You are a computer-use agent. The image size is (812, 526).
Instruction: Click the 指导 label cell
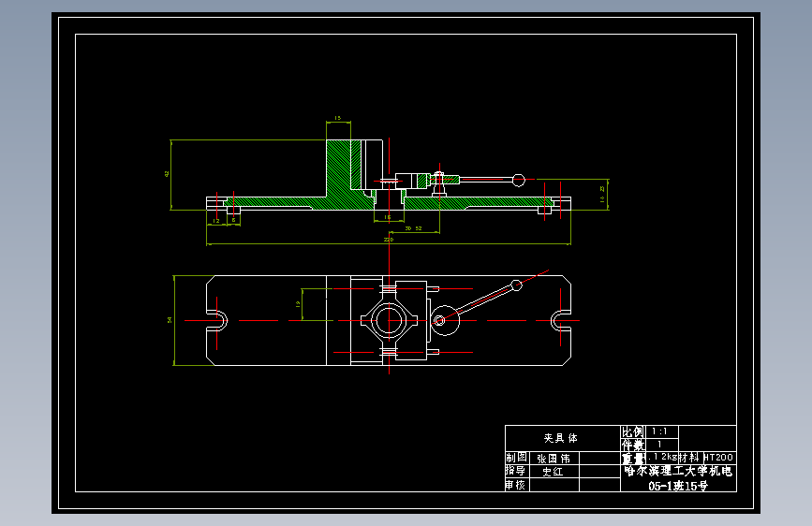pyautogui.click(x=516, y=471)
